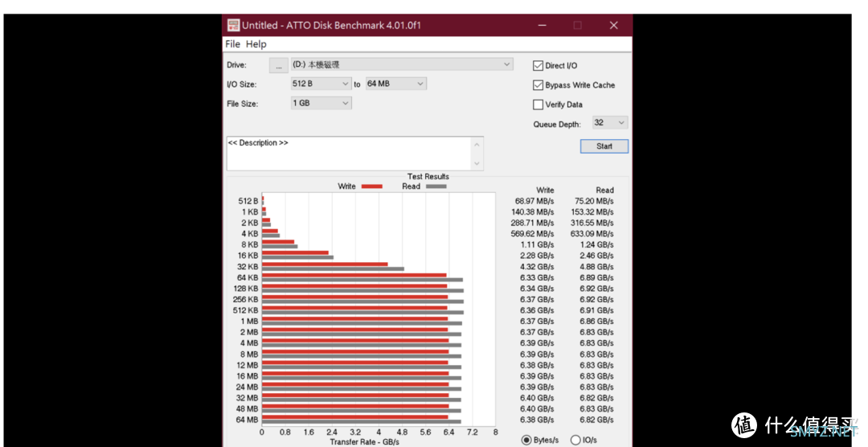Screen dimensions: 868x447
Task: Toggle the Bypass Write Cache checkbox
Action: tap(538, 85)
